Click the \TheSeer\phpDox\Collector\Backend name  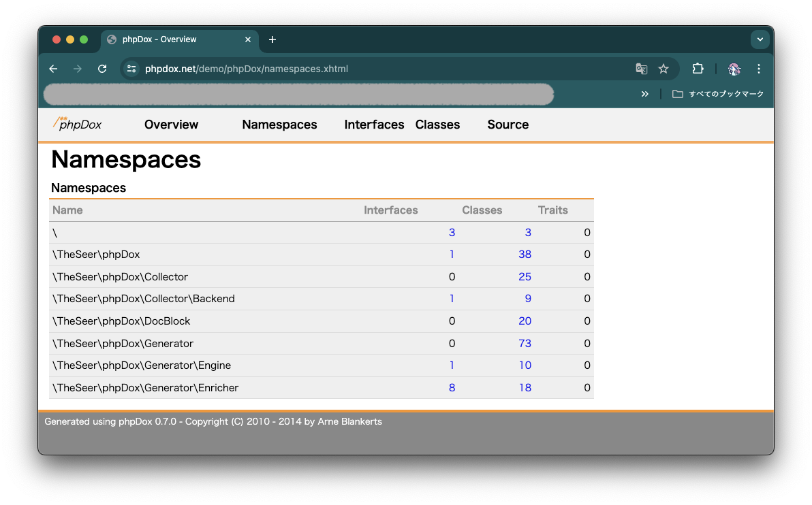(144, 299)
